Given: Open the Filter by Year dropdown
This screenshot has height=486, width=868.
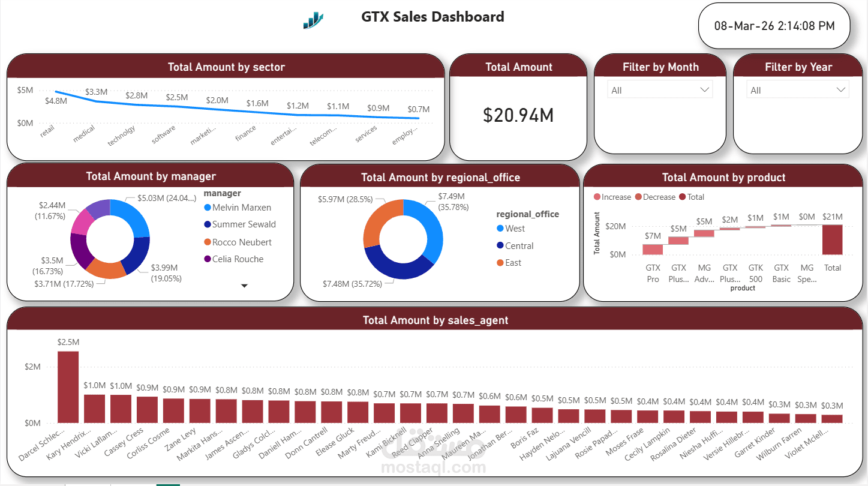Looking at the screenshot, I should point(798,90).
